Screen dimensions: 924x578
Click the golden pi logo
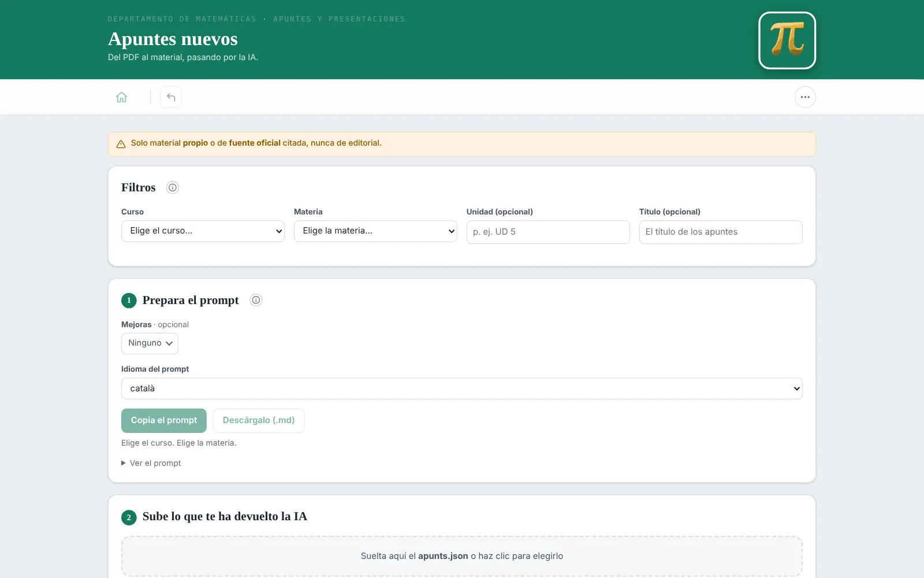[x=787, y=40]
